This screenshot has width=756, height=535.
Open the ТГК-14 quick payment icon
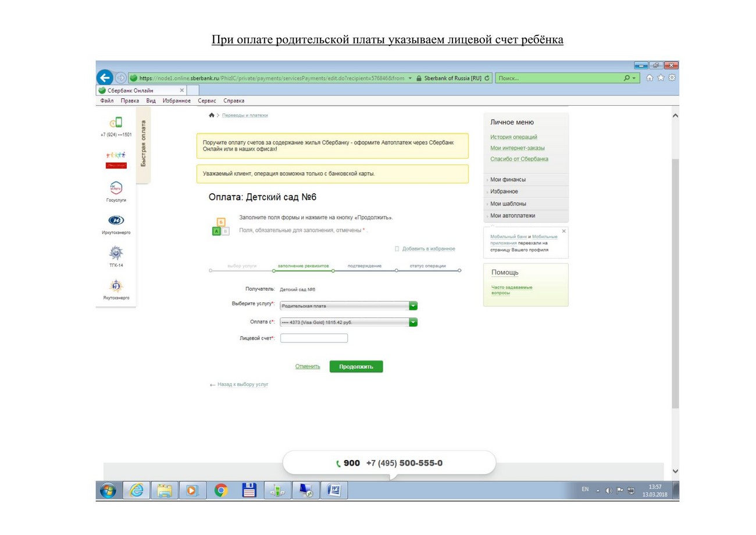(116, 253)
